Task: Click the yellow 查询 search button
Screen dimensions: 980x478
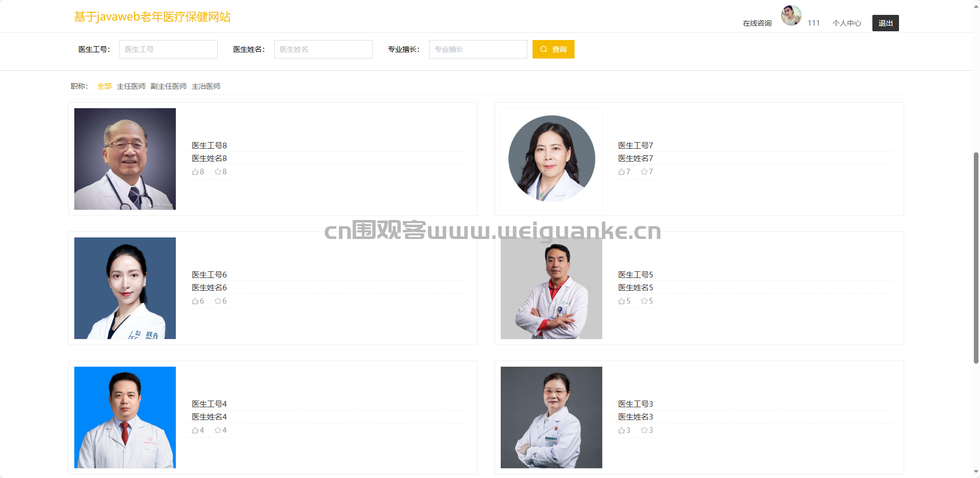Action: point(554,49)
